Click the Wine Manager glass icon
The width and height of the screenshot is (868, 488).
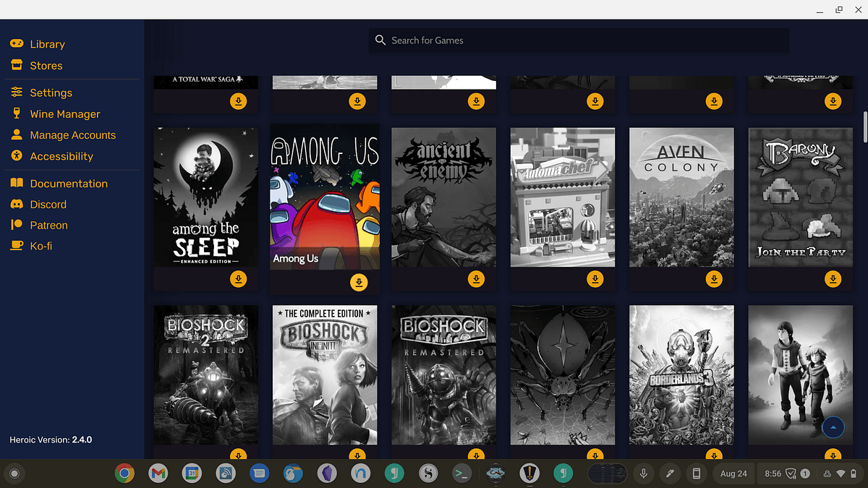point(15,114)
